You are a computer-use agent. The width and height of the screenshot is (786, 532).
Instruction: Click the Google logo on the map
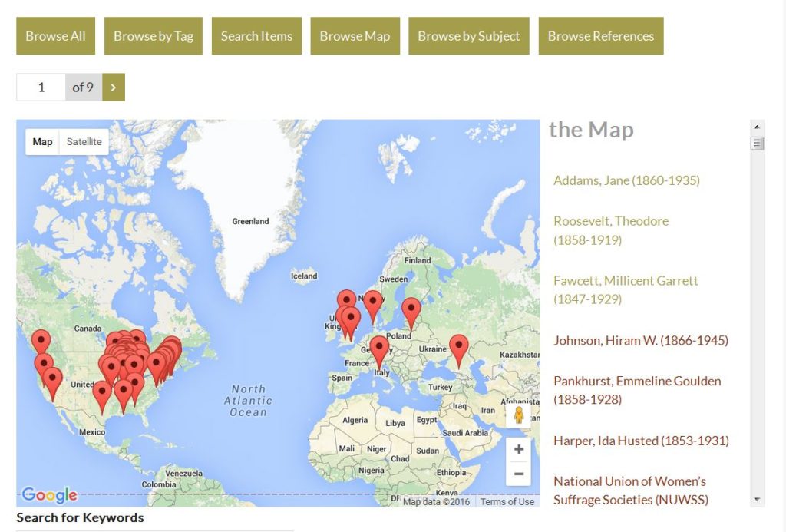pyautogui.click(x=49, y=495)
